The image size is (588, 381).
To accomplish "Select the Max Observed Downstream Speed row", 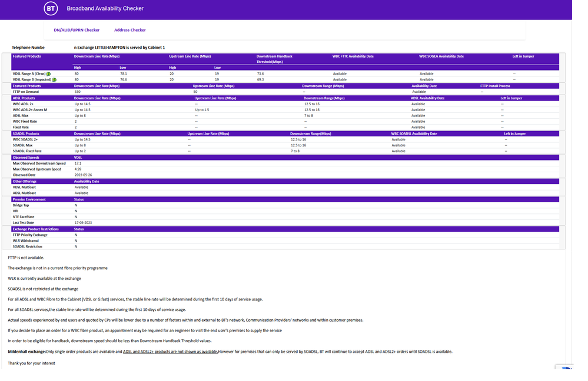I will (x=39, y=163).
